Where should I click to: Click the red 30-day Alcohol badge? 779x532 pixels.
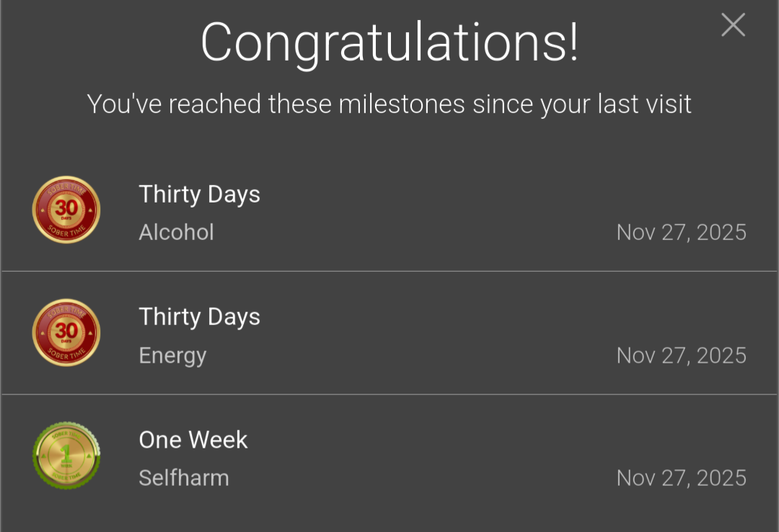pyautogui.click(x=66, y=210)
